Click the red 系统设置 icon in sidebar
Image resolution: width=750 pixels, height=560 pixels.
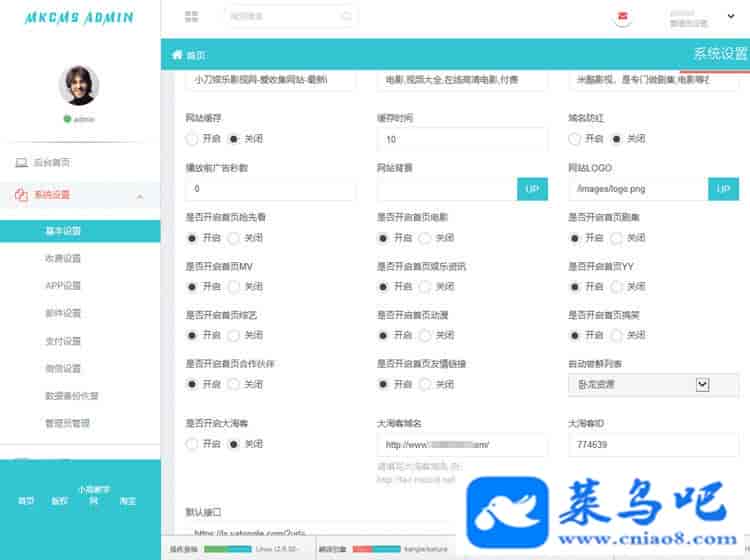[21, 195]
